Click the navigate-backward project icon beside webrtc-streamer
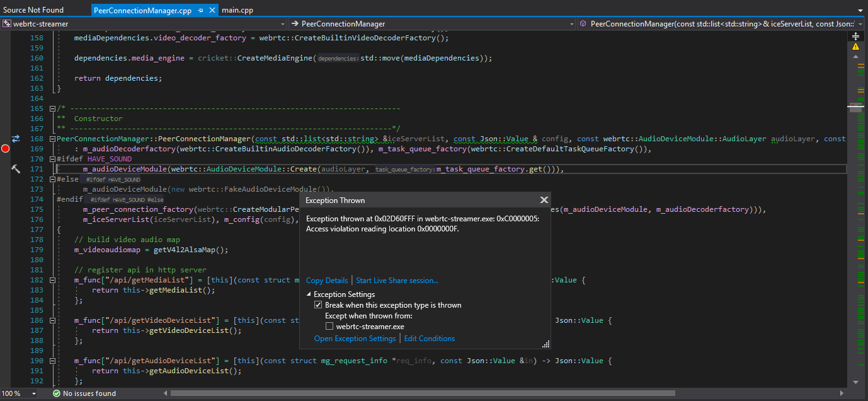The image size is (868, 401). point(6,23)
